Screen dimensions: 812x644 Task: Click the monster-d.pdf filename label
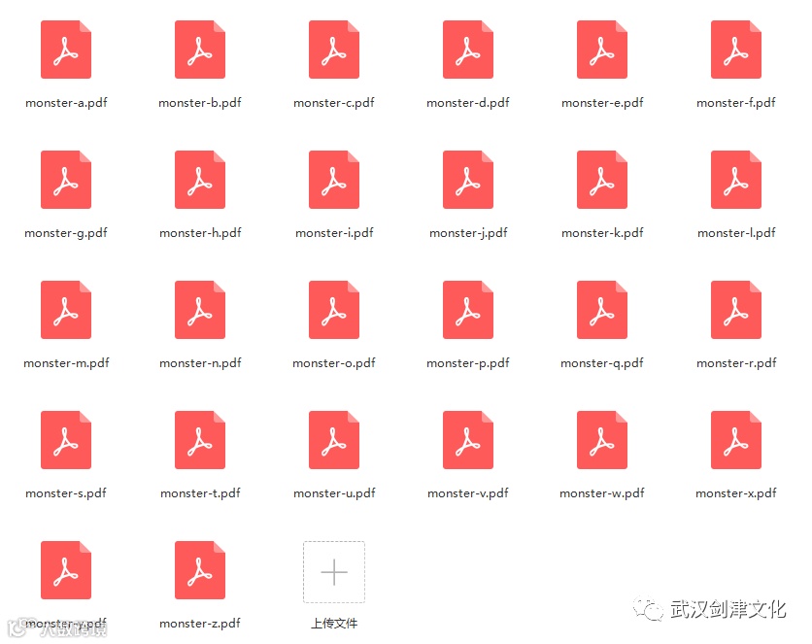tap(468, 103)
